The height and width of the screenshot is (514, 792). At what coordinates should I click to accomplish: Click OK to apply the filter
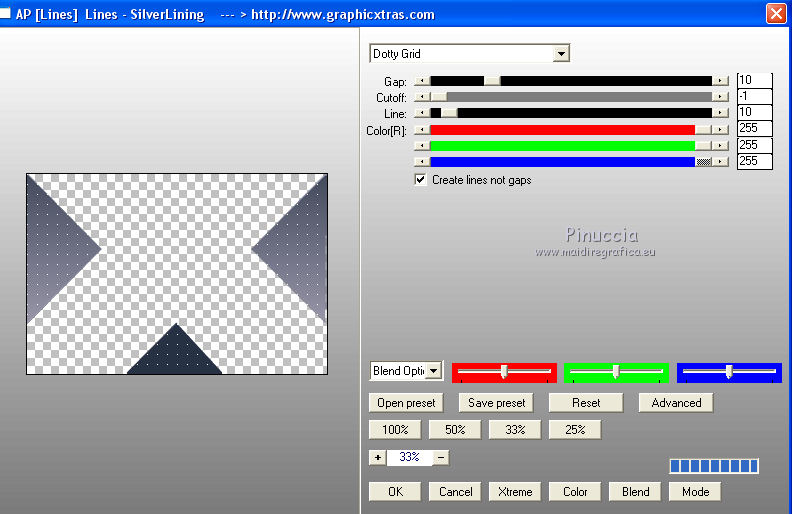tap(395, 492)
